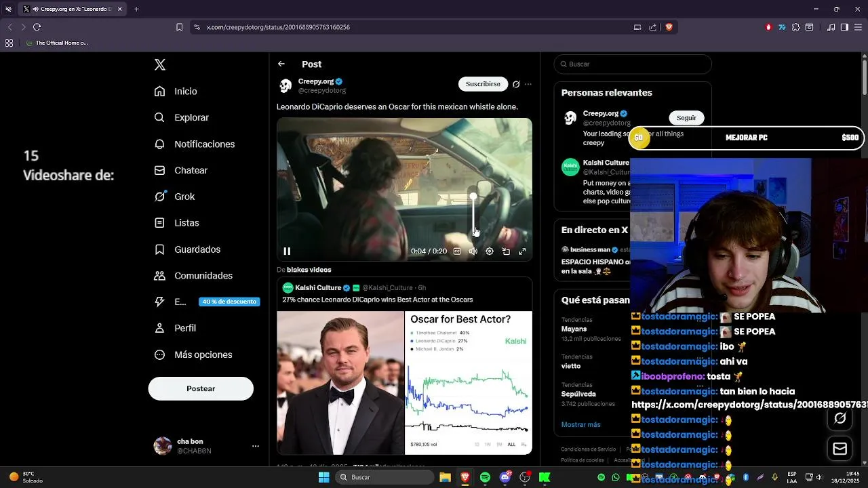Adjust the video volume slider

pos(473,216)
